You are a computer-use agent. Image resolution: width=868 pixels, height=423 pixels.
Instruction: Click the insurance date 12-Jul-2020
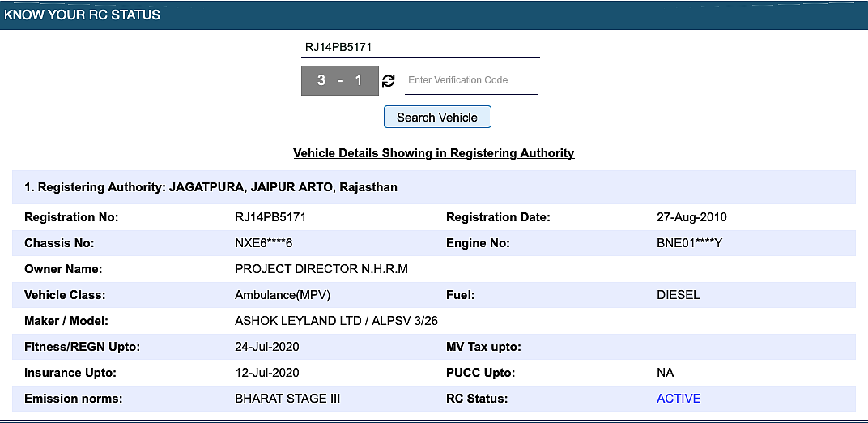point(267,374)
